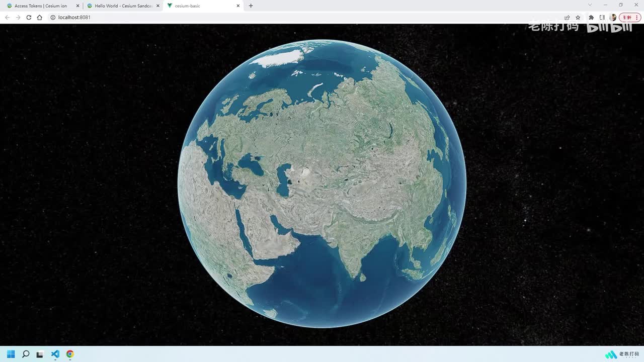Go back to the previous page

(7, 17)
